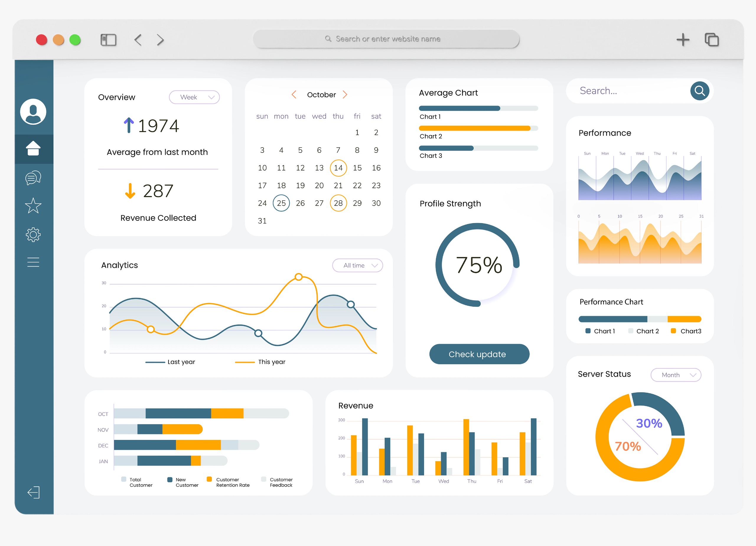The width and height of the screenshot is (756, 546).
Task: Click the blue wave Performance chart
Action: (640, 180)
